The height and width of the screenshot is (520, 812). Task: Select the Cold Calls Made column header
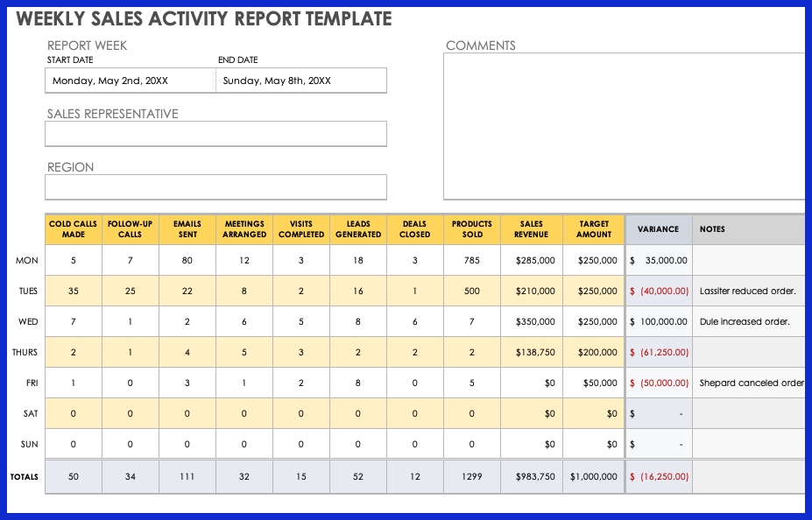[x=74, y=229]
